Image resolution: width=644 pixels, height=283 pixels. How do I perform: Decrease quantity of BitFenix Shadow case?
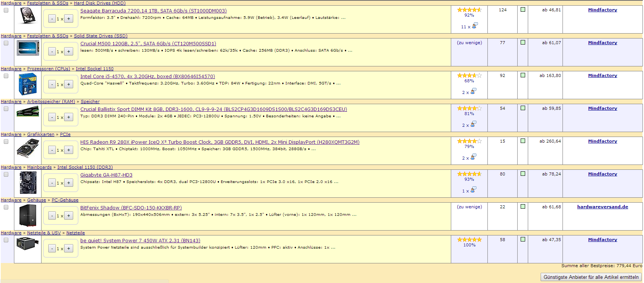tap(52, 216)
